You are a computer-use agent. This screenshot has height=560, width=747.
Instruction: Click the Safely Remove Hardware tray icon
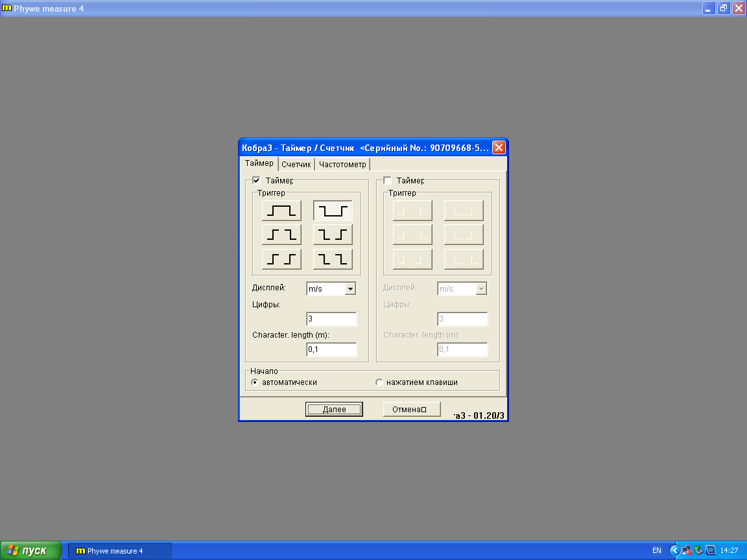(x=699, y=551)
